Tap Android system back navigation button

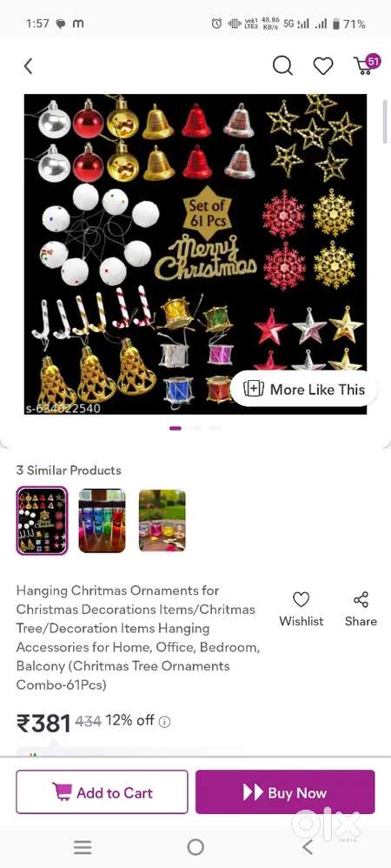(308, 846)
